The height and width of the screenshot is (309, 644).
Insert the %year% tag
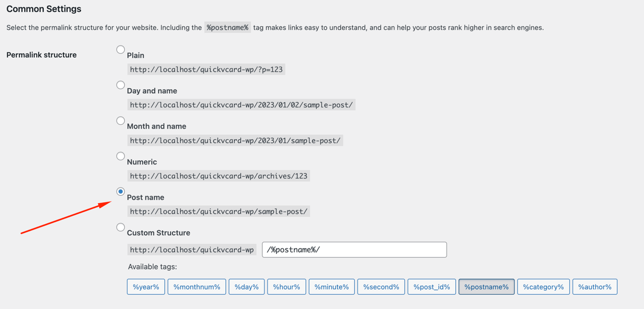tap(146, 287)
